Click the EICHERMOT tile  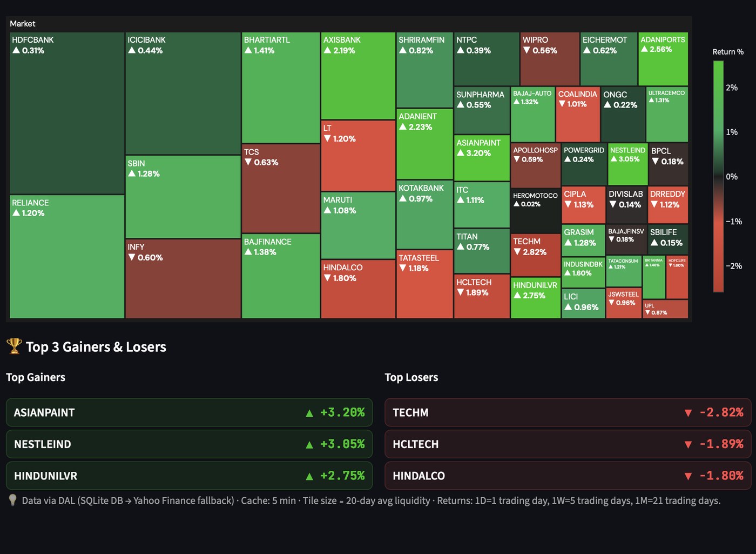tap(609, 59)
